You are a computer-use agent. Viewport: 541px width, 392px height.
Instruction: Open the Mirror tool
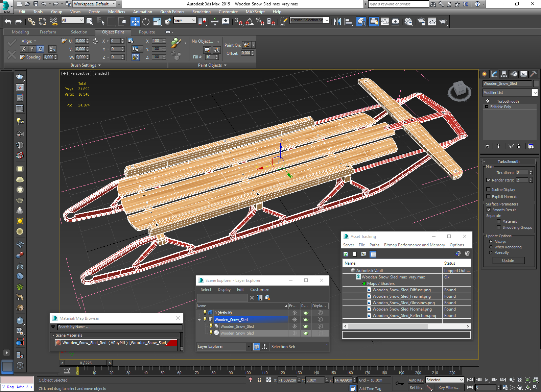coord(337,22)
